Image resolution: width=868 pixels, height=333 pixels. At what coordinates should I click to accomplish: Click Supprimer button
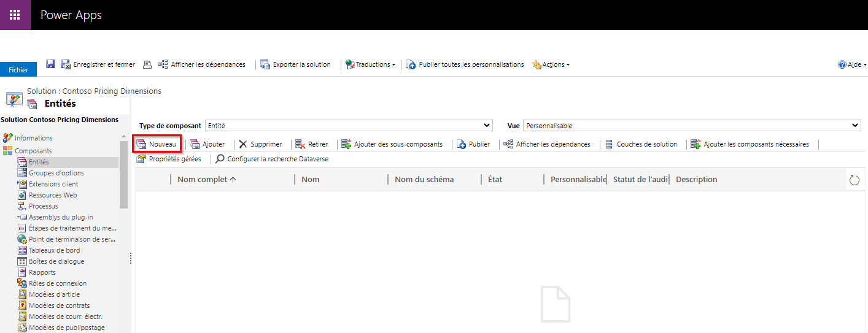coord(260,144)
